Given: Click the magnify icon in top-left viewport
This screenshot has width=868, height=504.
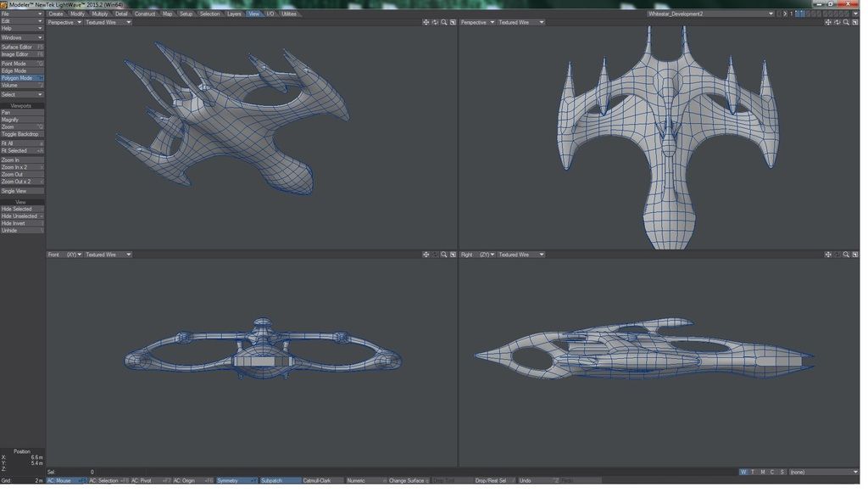Looking at the screenshot, I should (x=444, y=22).
